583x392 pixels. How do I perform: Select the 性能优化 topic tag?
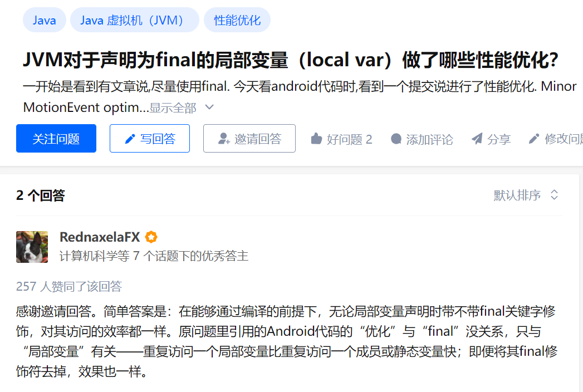pos(237,20)
